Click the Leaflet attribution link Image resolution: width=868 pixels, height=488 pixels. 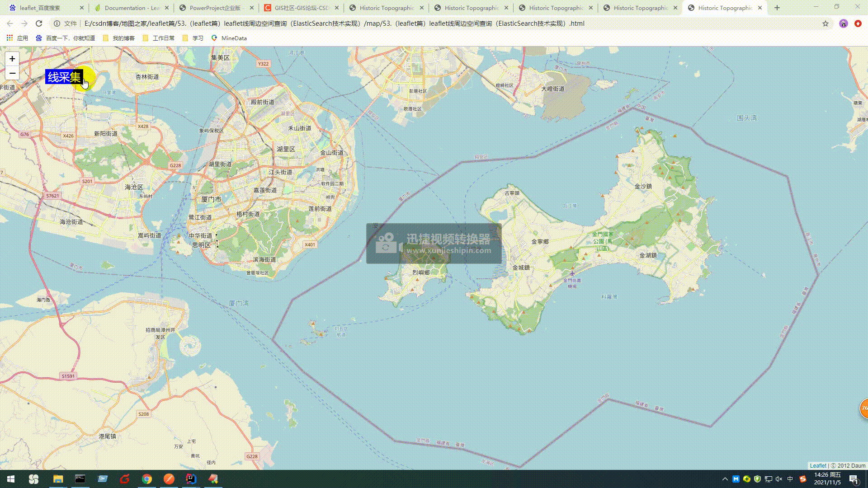coord(818,465)
